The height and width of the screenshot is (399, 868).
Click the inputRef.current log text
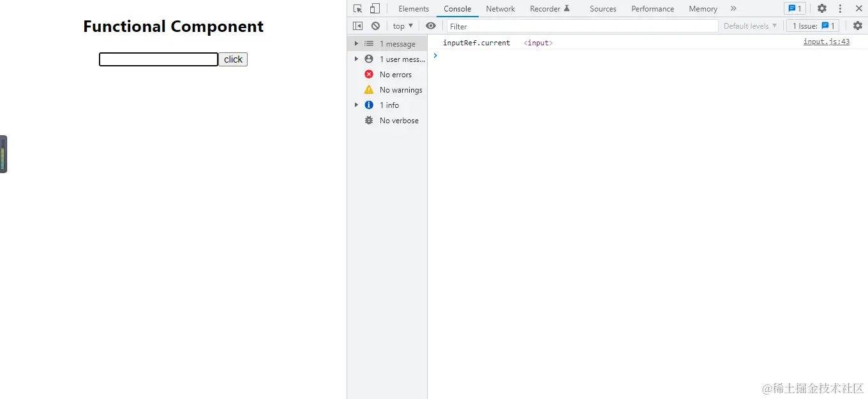click(476, 43)
